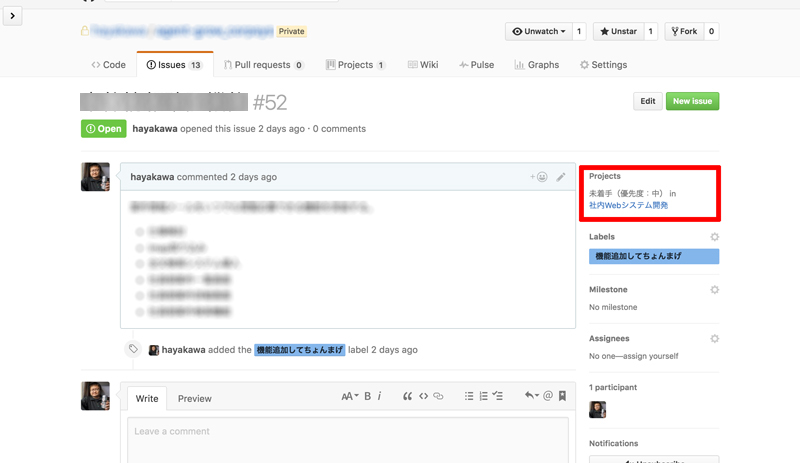Viewport: 800px width, 463px height.
Task: Apply bold formatting in comment toolbar
Action: point(367,396)
